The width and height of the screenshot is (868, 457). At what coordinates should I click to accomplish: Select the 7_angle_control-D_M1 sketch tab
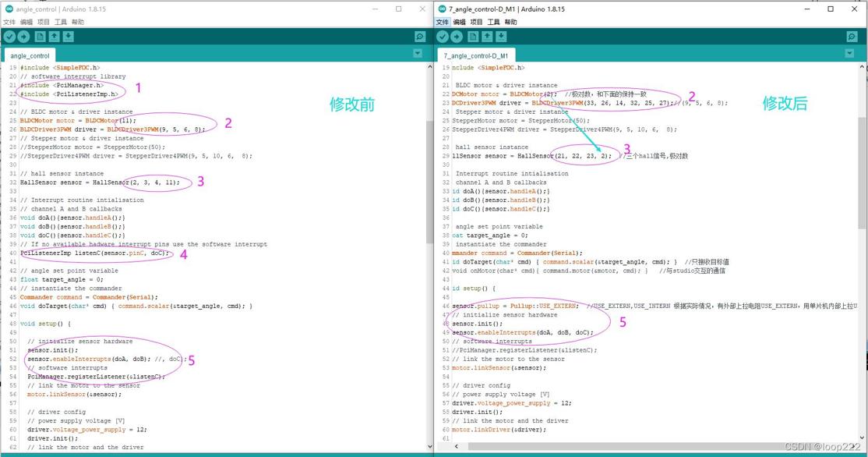(476, 55)
